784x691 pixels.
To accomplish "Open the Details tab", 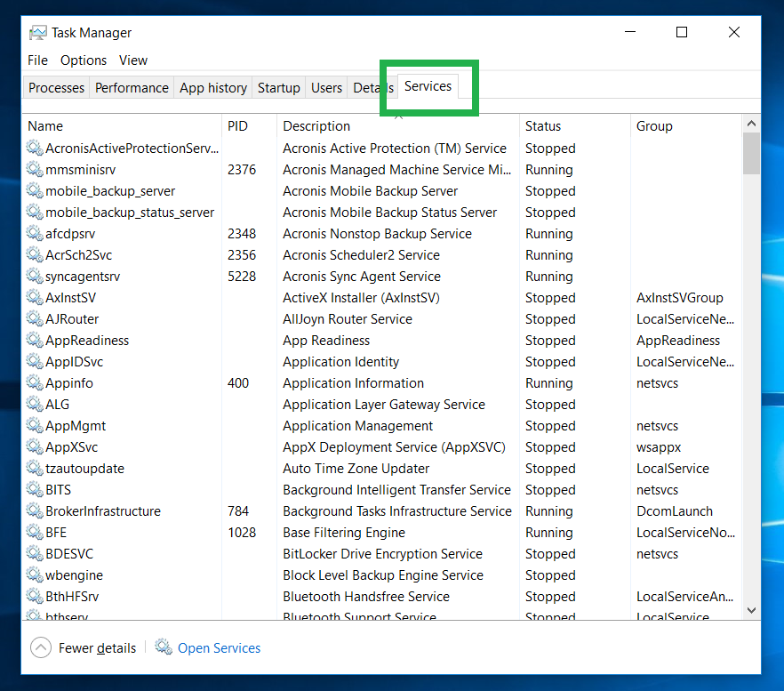I will coord(373,88).
